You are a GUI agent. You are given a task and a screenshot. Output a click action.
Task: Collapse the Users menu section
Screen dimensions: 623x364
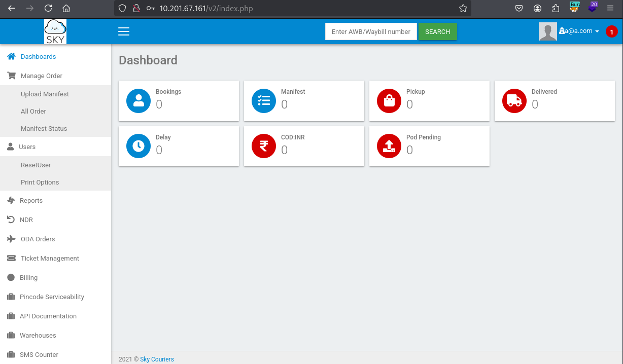tap(55, 147)
